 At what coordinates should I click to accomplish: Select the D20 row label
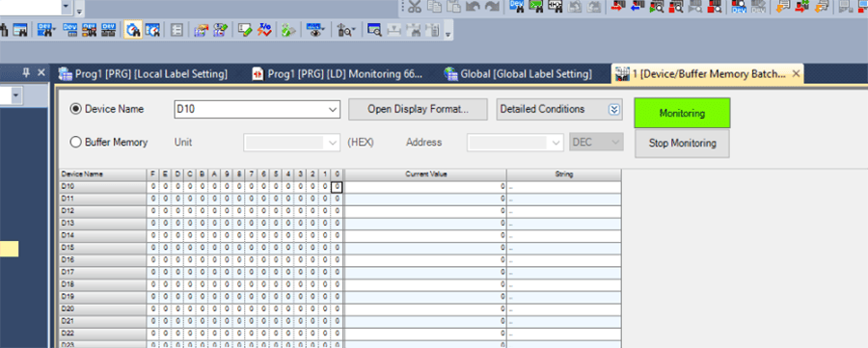(x=103, y=308)
